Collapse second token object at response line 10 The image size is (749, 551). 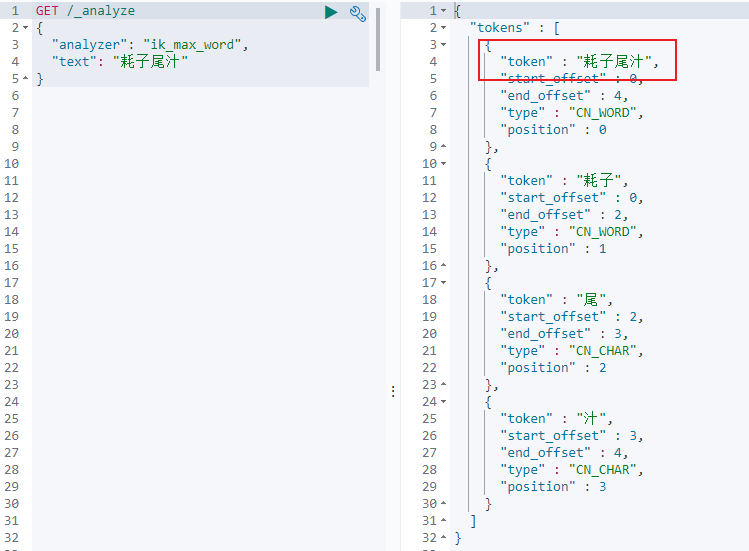[443, 163]
